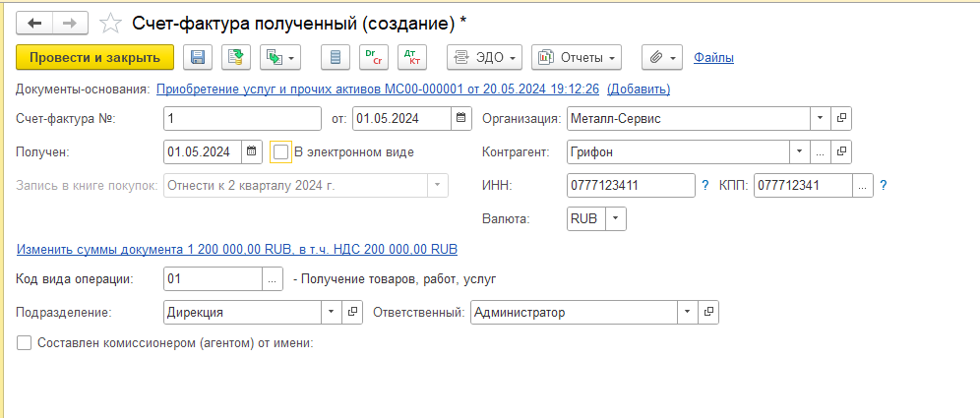Expand the Организация dropdown list
The height and width of the screenshot is (418, 980).
821,119
